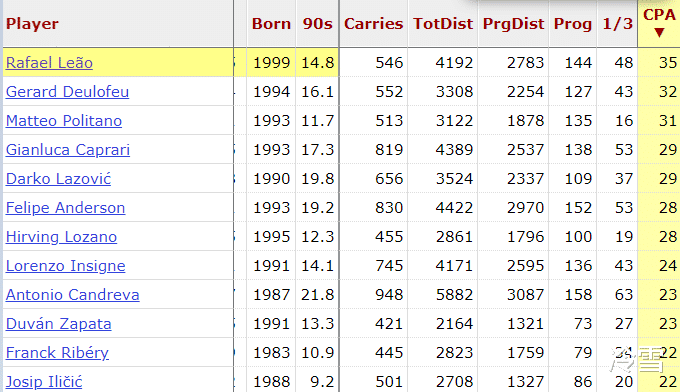Viewport: 680px width, 392px height.
Task: Sort by 90s column header
Action: click(x=317, y=24)
